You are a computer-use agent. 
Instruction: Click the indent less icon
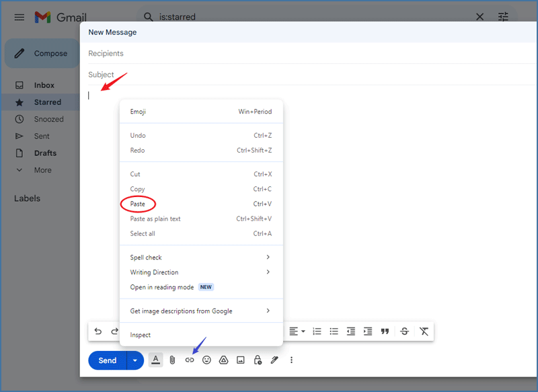click(350, 331)
